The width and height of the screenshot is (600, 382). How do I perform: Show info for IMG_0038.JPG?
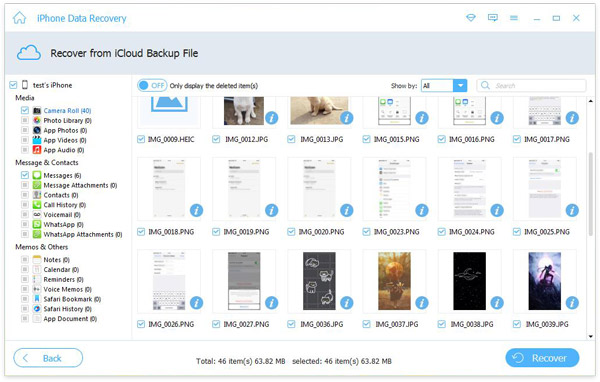(497, 303)
